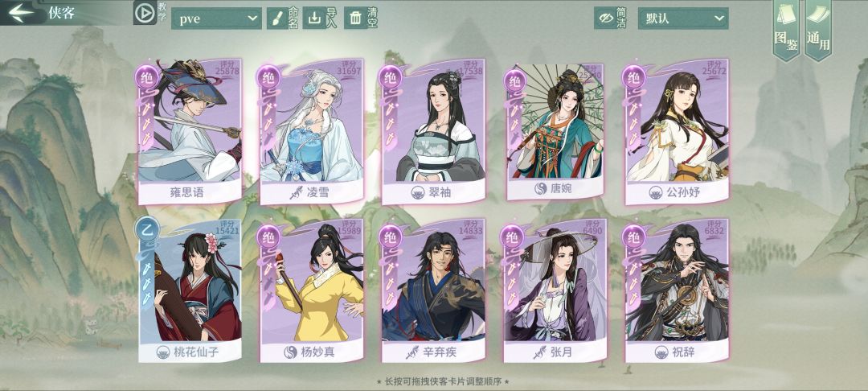
Task: Open the 图鉴 bookmark tab
Action: coord(786,29)
